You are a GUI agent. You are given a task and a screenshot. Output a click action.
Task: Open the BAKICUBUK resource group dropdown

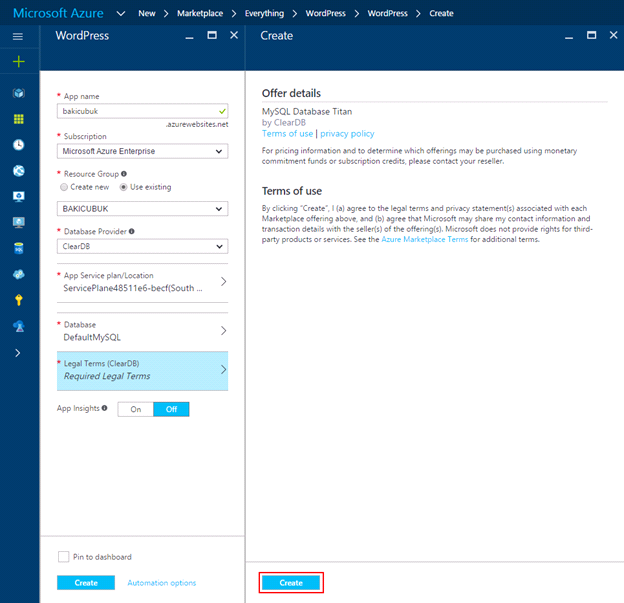point(142,209)
